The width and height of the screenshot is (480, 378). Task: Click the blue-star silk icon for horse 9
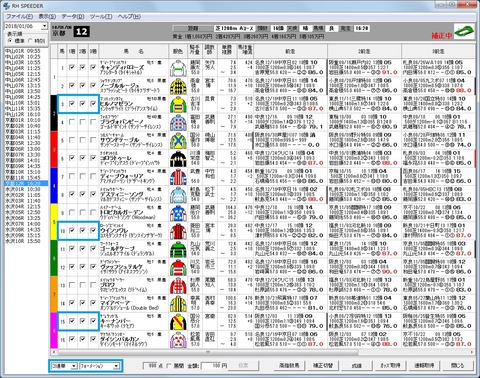(x=178, y=213)
